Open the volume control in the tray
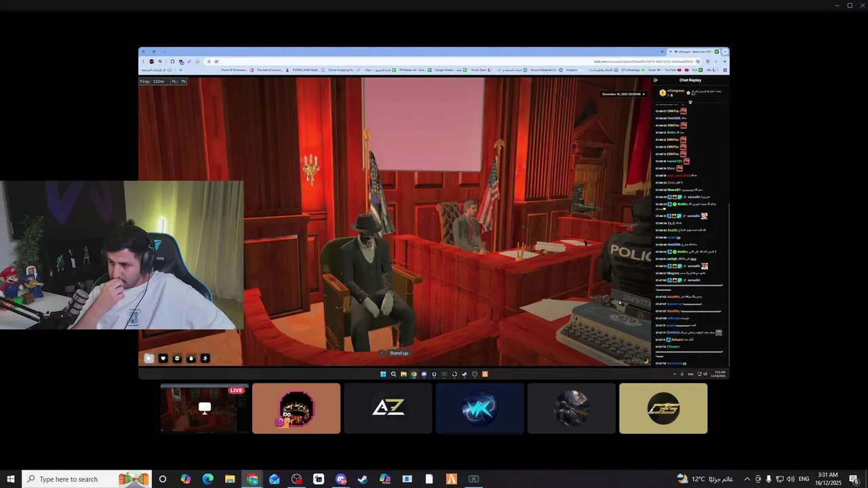This screenshot has height=488, width=868. [790, 479]
